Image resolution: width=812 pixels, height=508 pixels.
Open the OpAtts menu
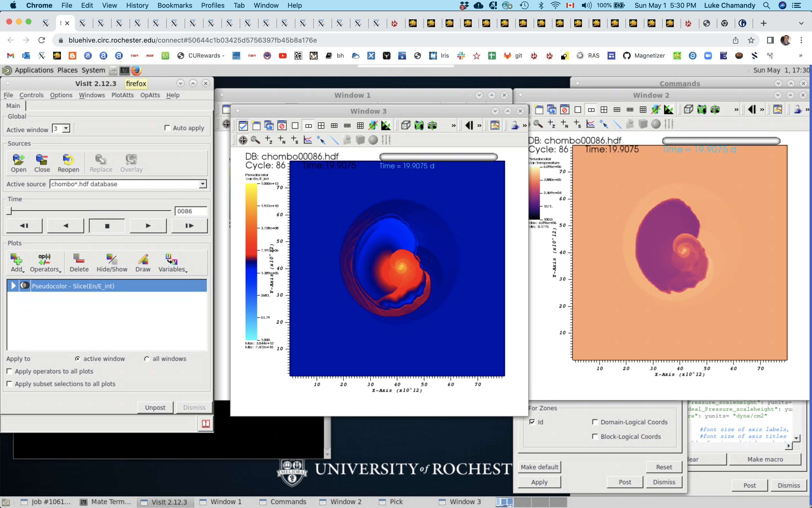(150, 95)
